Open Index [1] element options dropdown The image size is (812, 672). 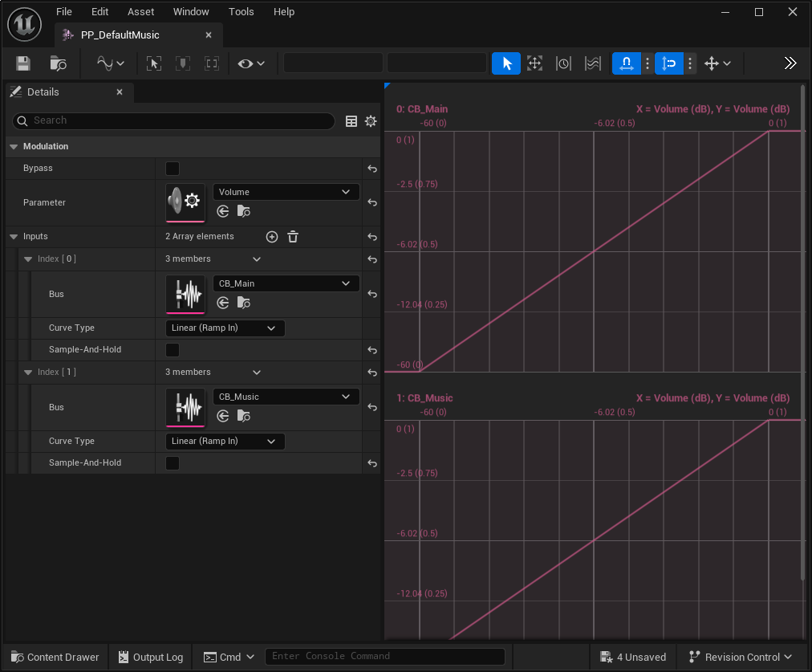[x=256, y=372]
